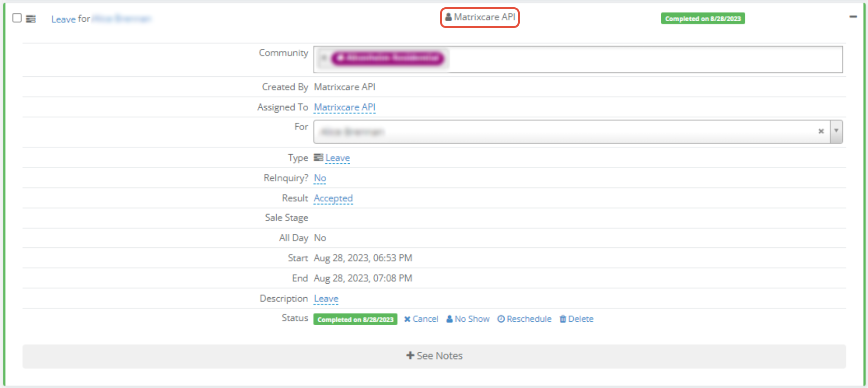Click Reschedule action

tap(525, 319)
